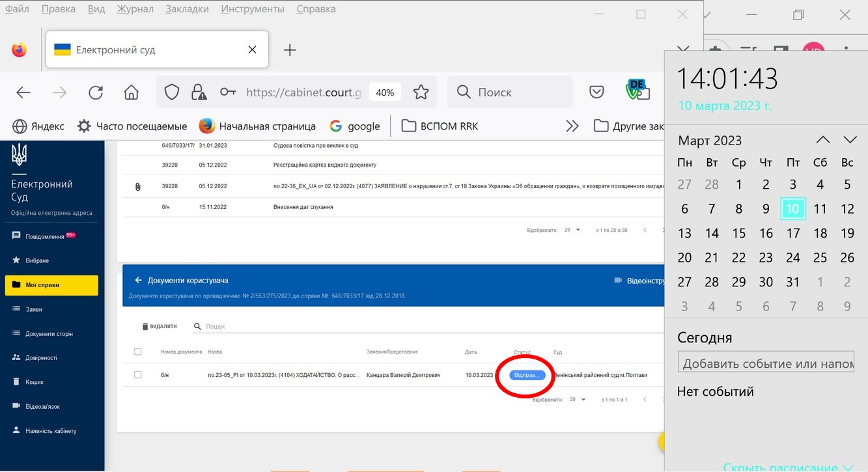Click the Save to Pocket icon

[596, 92]
